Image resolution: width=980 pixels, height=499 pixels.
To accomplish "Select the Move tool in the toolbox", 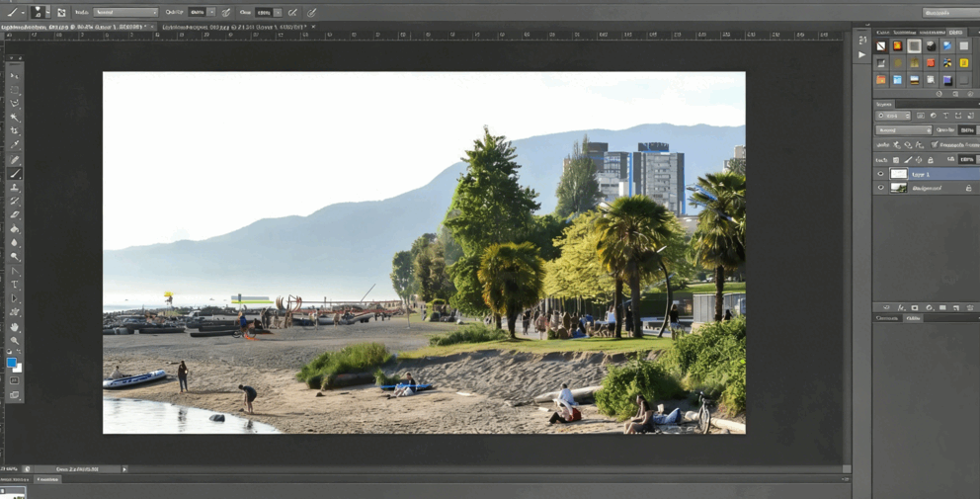I will pyautogui.click(x=14, y=76).
